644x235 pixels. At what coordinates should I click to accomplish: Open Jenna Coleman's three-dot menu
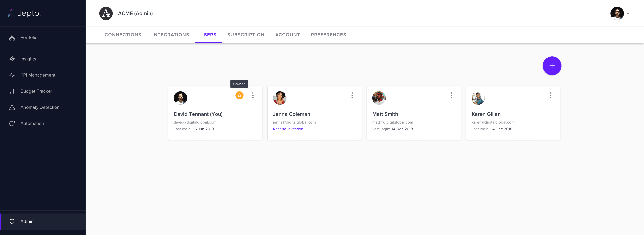point(352,95)
